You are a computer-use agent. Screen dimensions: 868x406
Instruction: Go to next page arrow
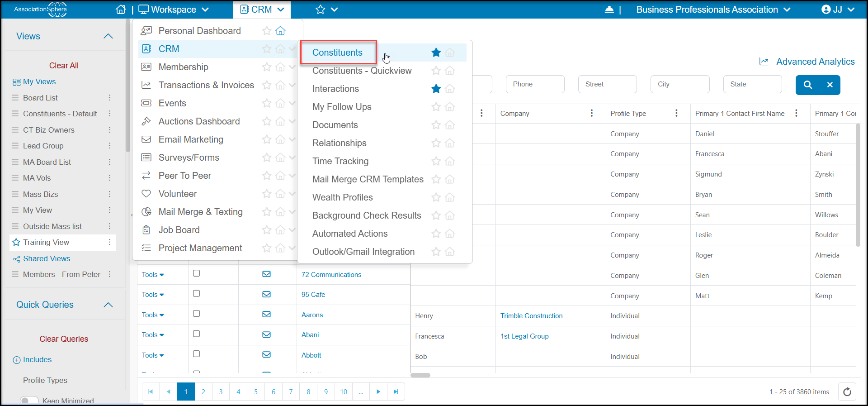pyautogui.click(x=378, y=392)
